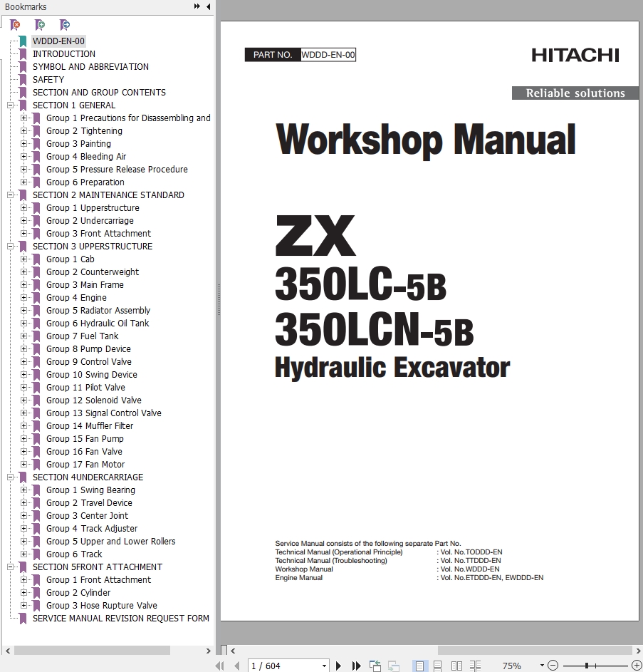Click the document scroll right arrow

[638, 651]
